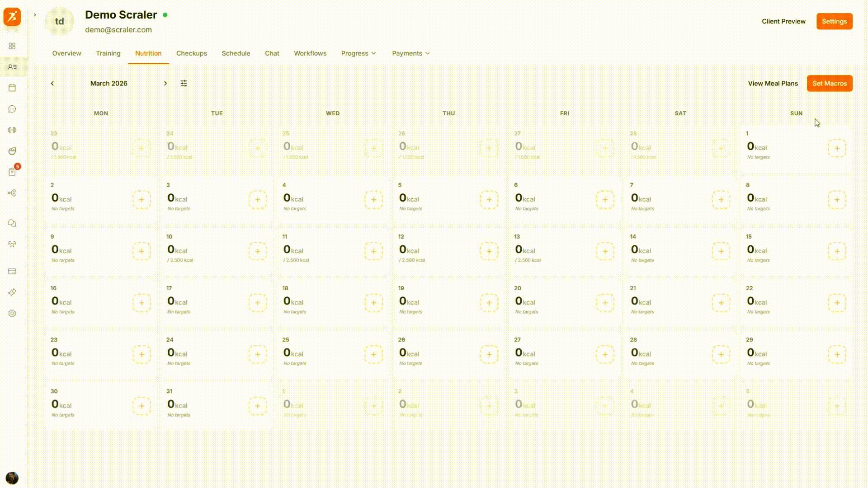Open the clipboard icon showing 5 notifications

coord(12,172)
